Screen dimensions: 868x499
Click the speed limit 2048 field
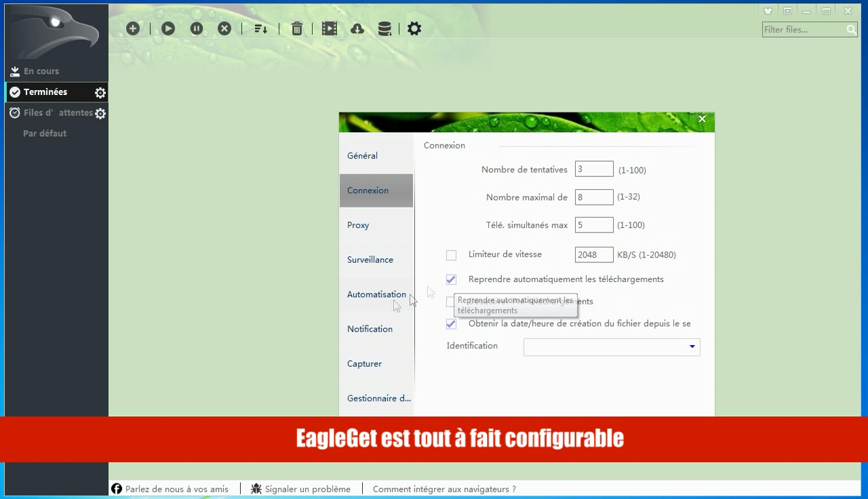[594, 255]
